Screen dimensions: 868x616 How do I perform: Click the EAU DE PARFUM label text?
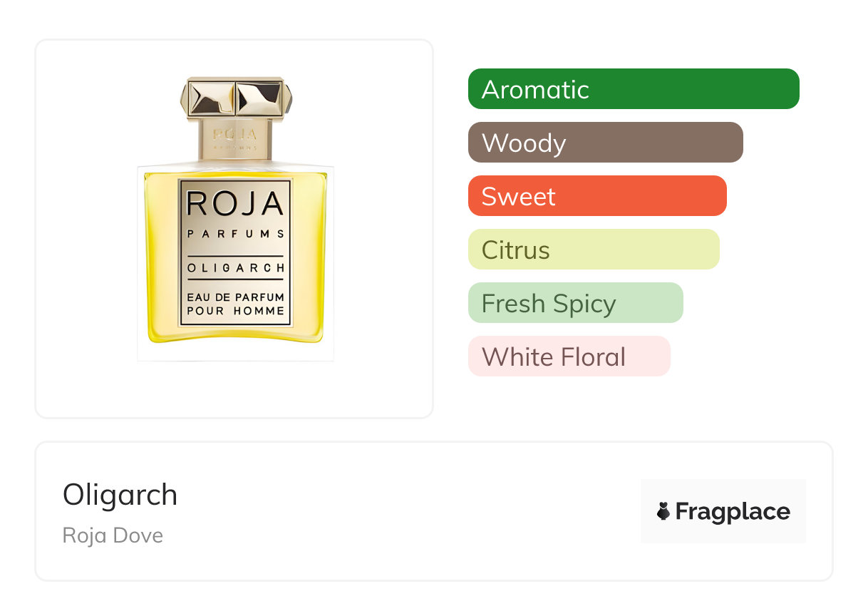(235, 297)
